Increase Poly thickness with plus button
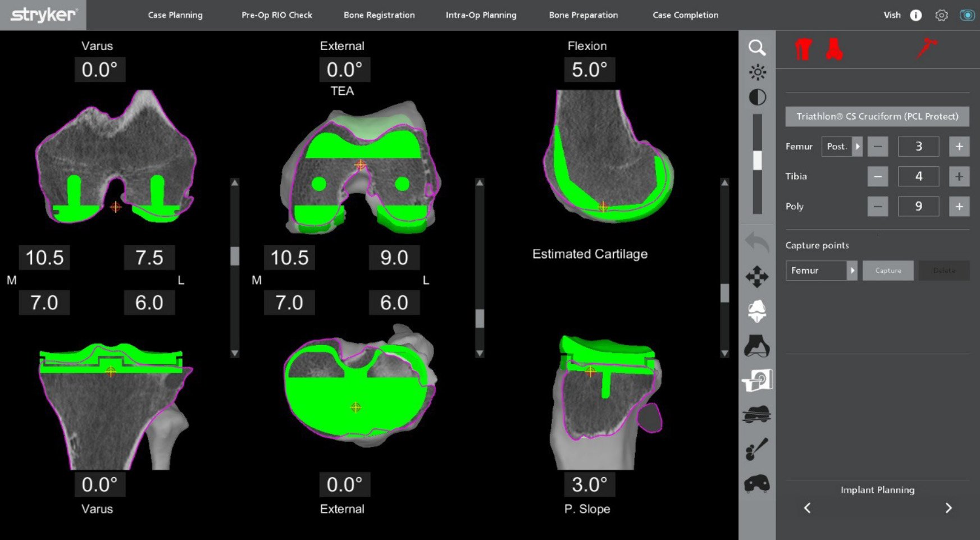Image resolution: width=980 pixels, height=540 pixels. click(959, 206)
